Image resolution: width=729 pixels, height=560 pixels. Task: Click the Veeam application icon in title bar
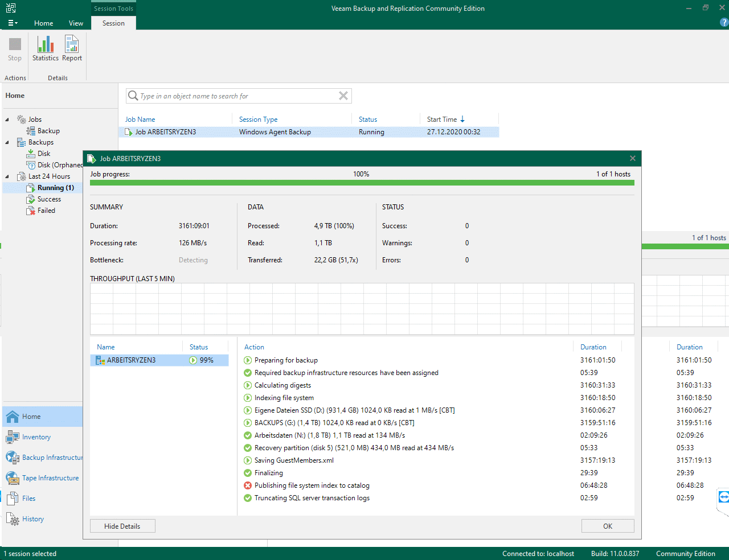[x=11, y=8]
